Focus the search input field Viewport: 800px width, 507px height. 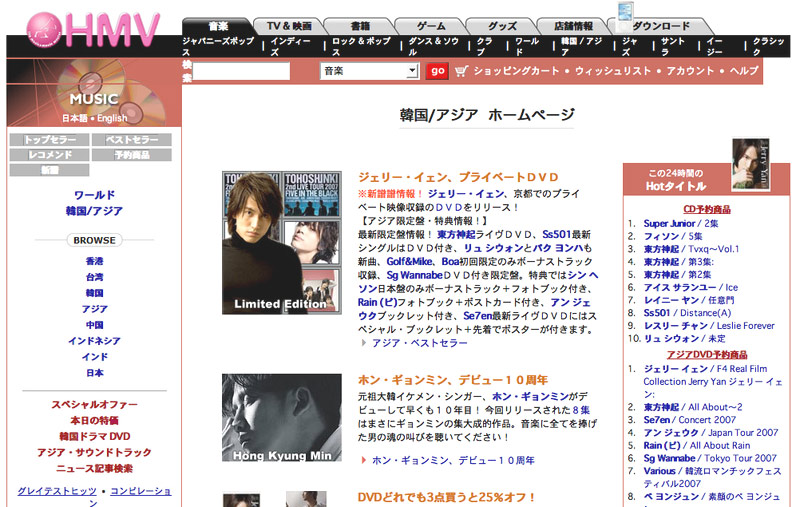point(241,71)
